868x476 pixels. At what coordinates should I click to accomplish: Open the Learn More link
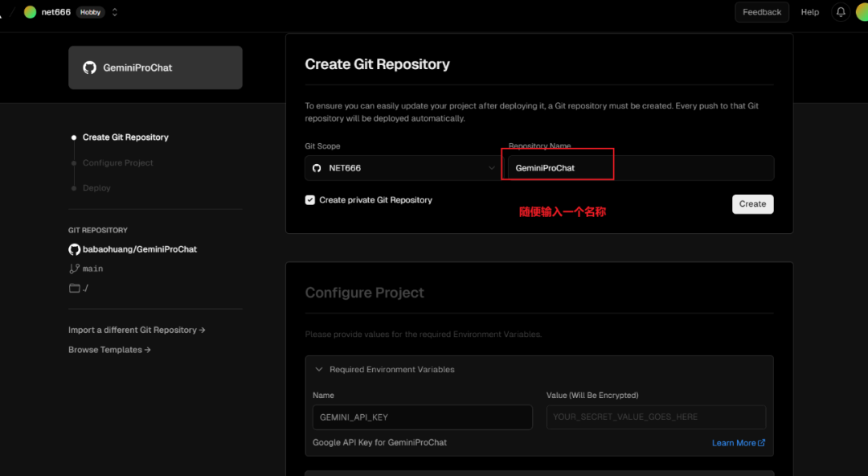(x=734, y=443)
